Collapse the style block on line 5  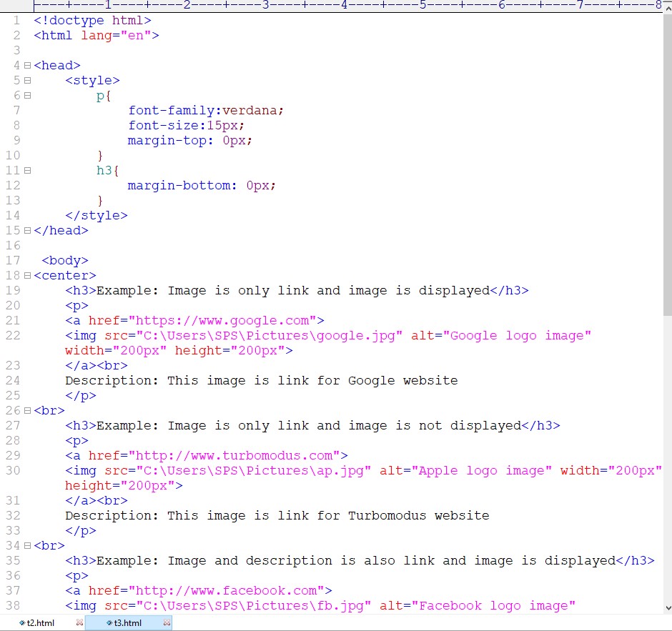click(x=27, y=81)
